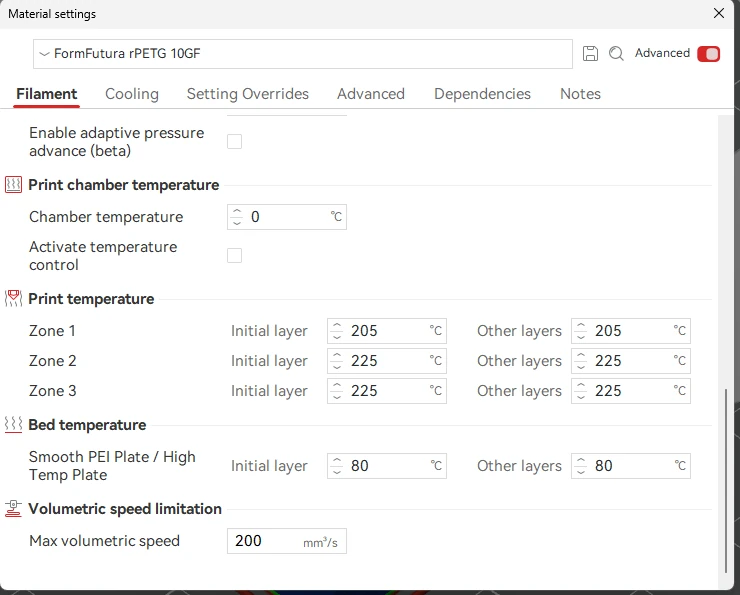Decrease Chamber temperature with the down arrow

pyautogui.click(x=237, y=222)
